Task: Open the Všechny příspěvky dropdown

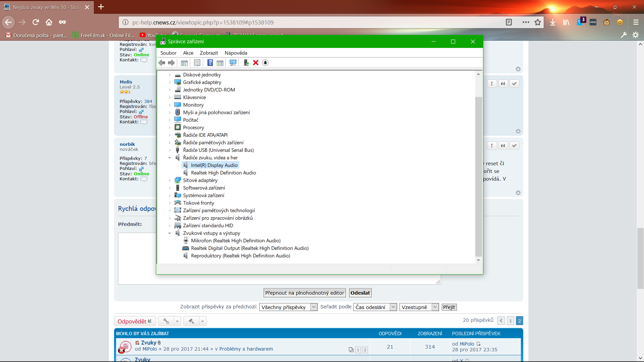Action: click(x=288, y=307)
